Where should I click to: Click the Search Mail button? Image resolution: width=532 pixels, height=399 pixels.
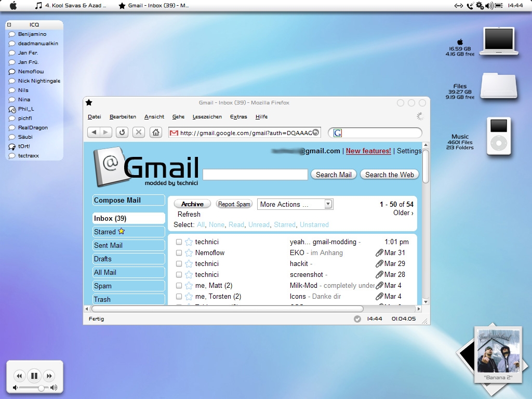(x=334, y=175)
